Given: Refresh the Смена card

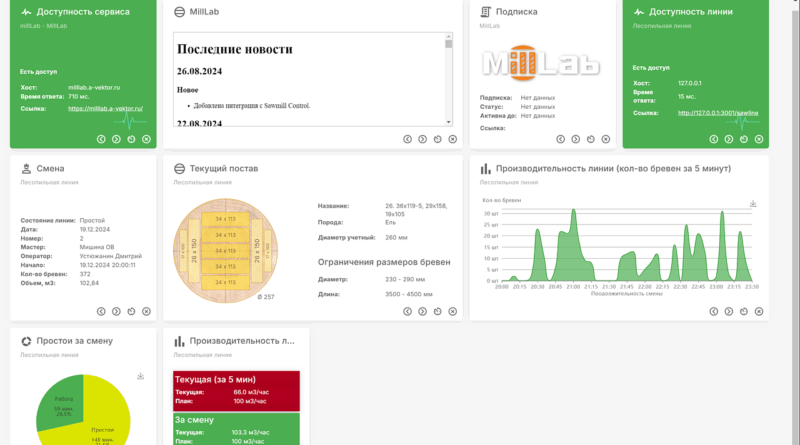Looking at the screenshot, I should tap(131, 311).
